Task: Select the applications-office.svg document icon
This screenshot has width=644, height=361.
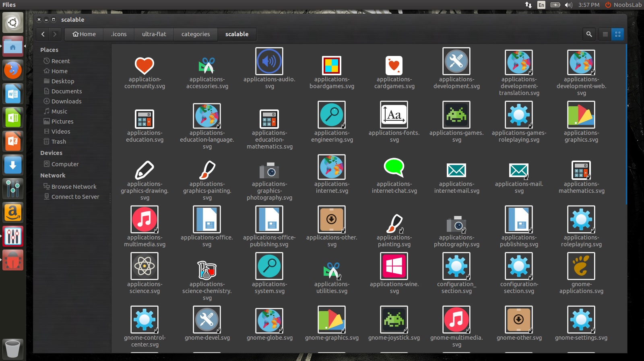Action: (x=207, y=219)
